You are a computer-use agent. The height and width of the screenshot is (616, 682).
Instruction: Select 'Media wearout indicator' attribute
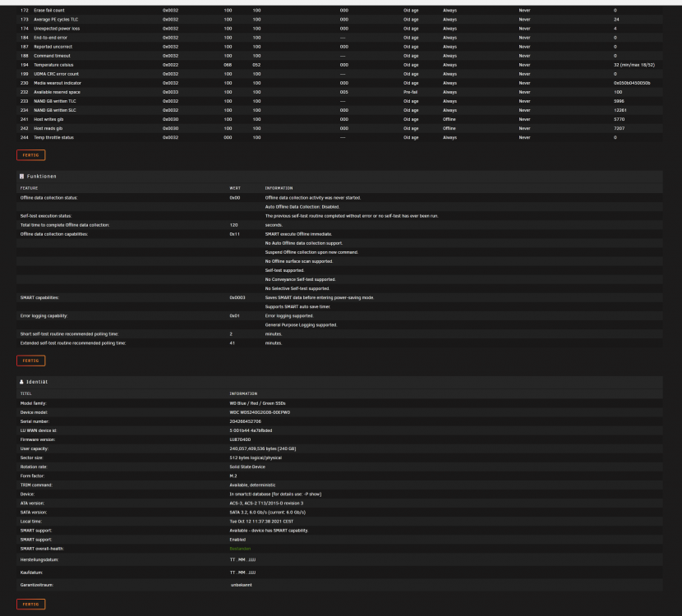coord(58,84)
